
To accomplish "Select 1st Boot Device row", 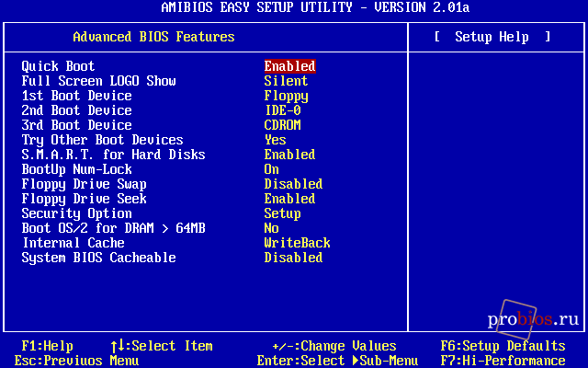I will click(76, 96).
